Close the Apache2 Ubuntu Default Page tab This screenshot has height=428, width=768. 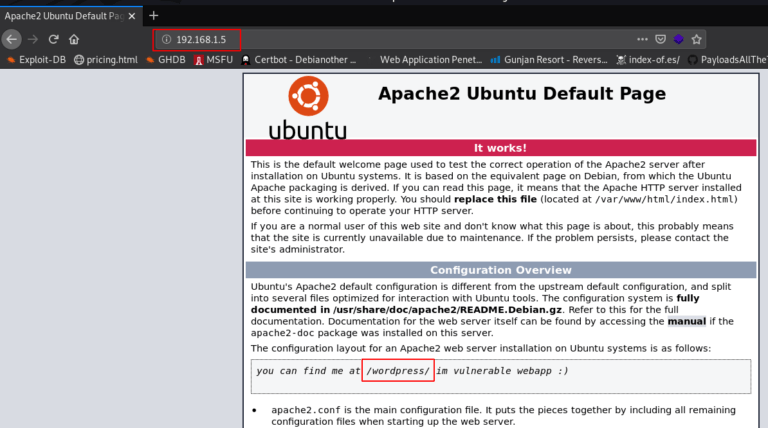133,15
